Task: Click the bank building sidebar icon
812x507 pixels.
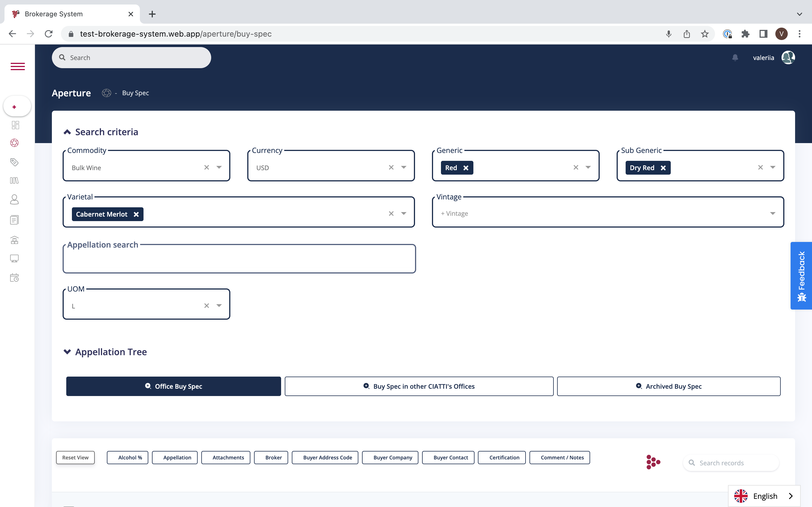Action: coord(14,240)
